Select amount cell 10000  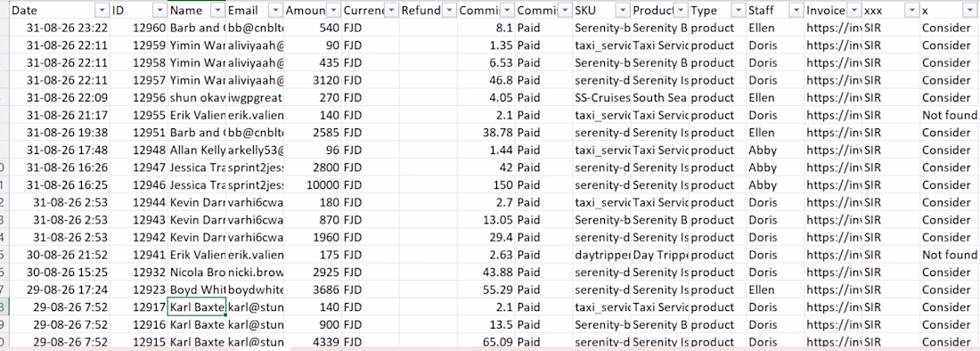313,185
